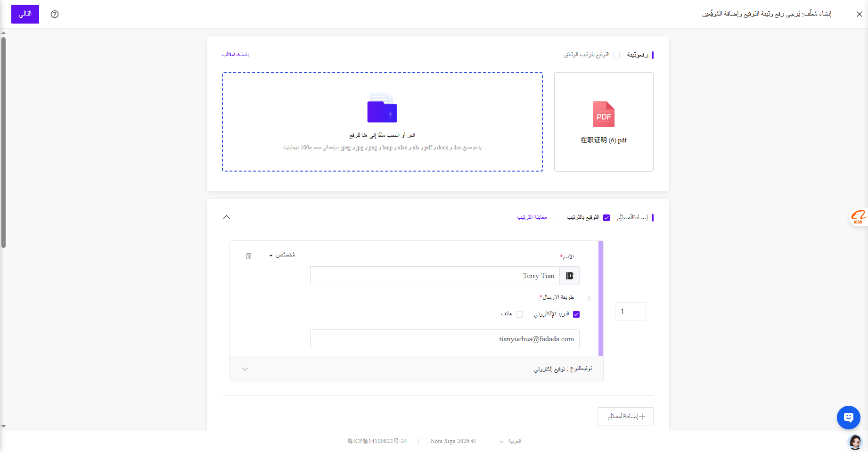Collapse the add recipients section chevron
The height and width of the screenshot is (452, 868).
tap(227, 217)
